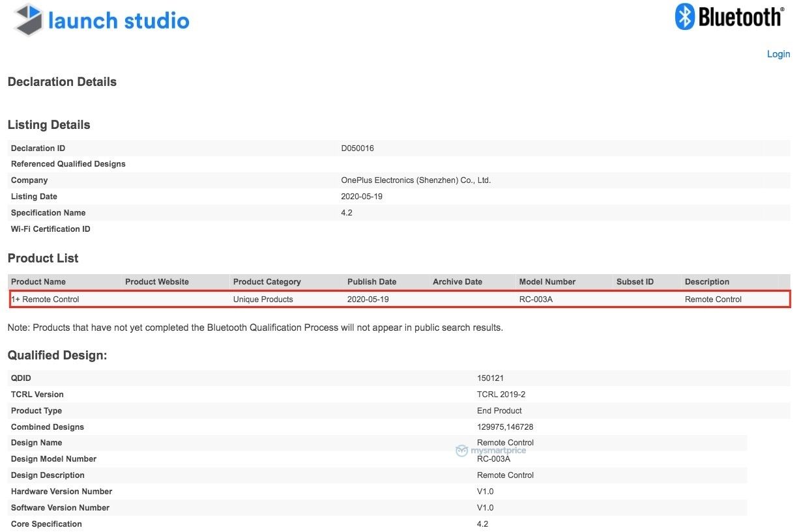Click the Subset ID column header
This screenshot has width=799, height=532.
point(635,282)
